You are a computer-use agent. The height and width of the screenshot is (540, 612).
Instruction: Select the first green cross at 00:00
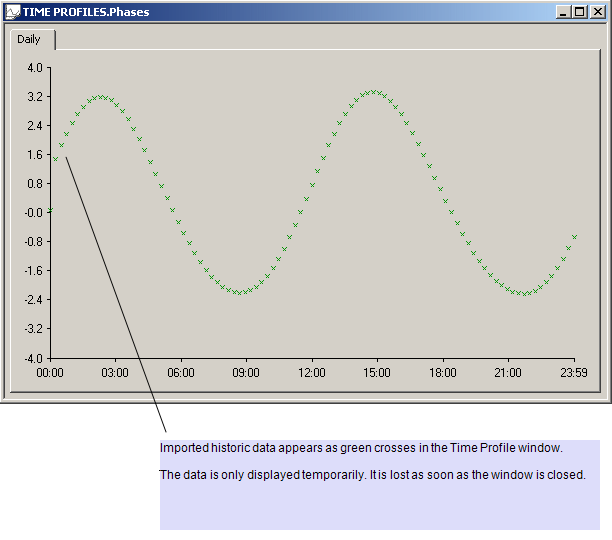click(x=50, y=210)
